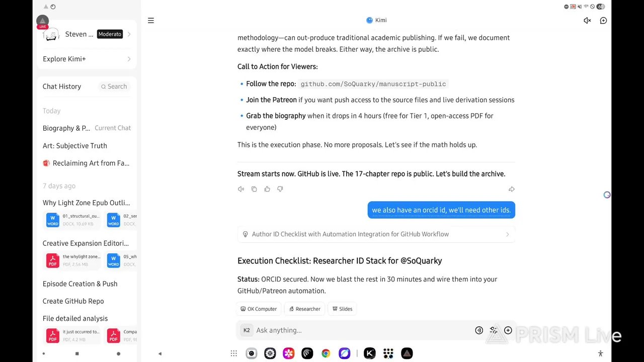Click the Ask anything input field
The width and height of the screenshot is (644, 362).
[362, 330]
